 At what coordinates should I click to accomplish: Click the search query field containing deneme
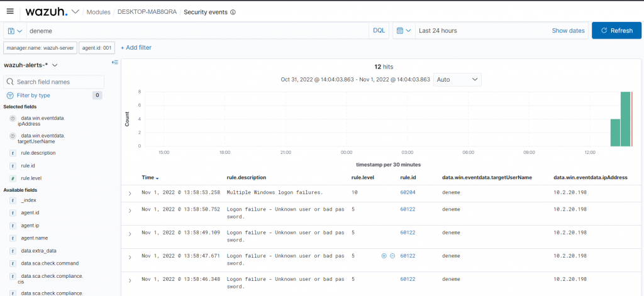197,31
